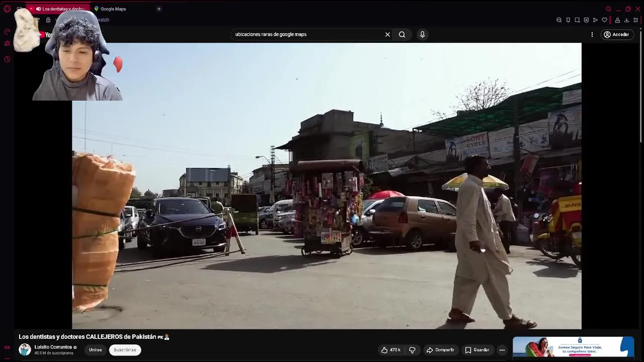Open the downloads icon in toolbar
Viewport: 644px width, 362px height.
(x=626, y=20)
